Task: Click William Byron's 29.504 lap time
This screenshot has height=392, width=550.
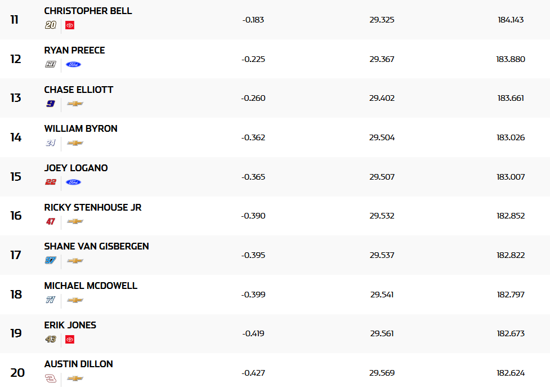Action: click(382, 137)
